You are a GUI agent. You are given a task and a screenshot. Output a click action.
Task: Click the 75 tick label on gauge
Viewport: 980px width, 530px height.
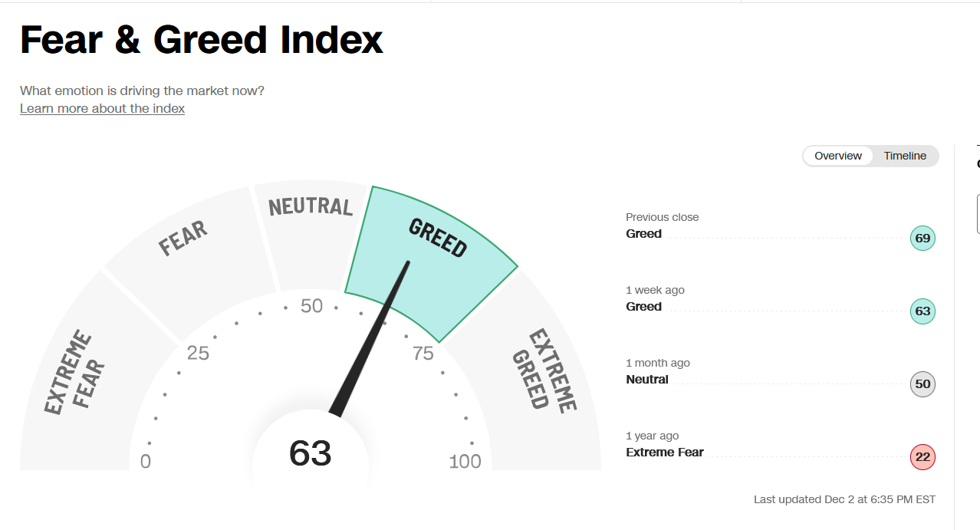click(423, 354)
